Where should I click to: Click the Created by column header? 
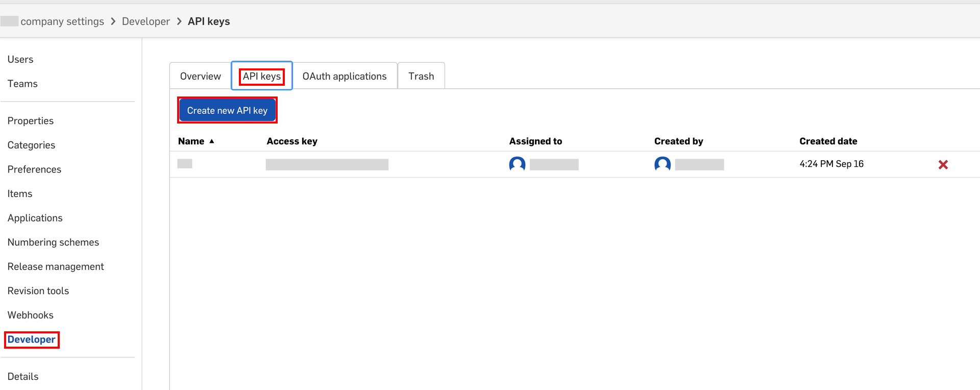tap(678, 141)
